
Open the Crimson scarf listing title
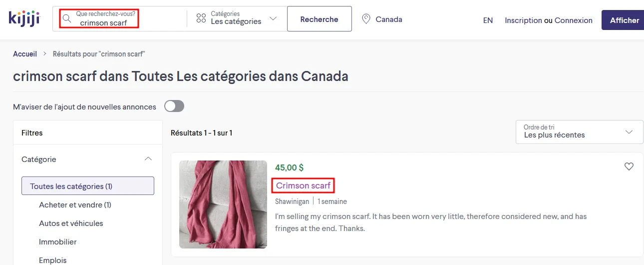coord(303,185)
